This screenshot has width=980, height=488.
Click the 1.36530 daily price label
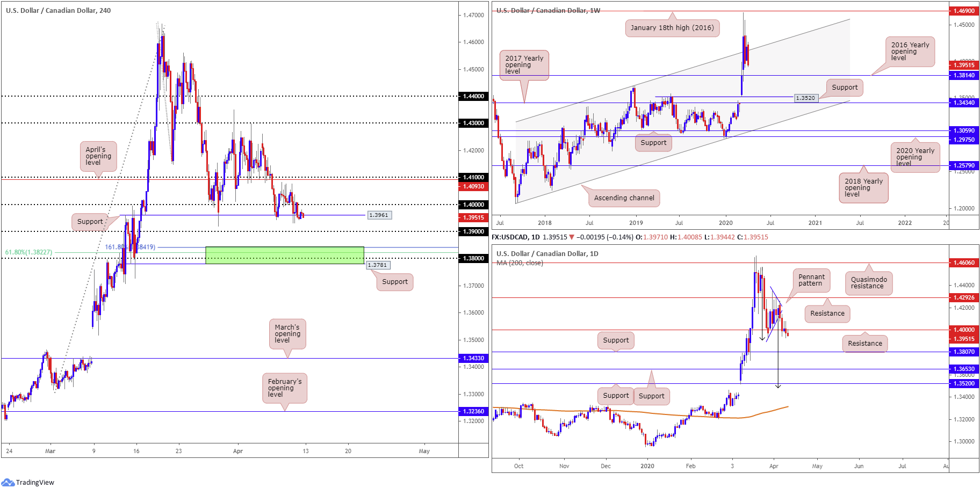964,369
